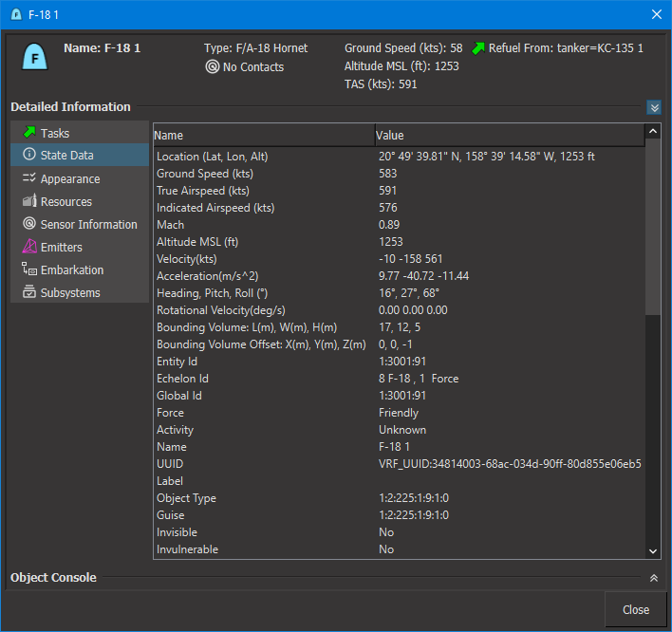Viewport: 672px width, 632px height.
Task: Open the Subsystems section
Action: coord(80,291)
